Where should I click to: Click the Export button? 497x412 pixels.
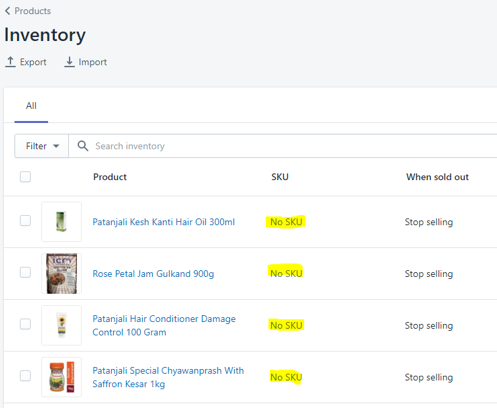pos(26,62)
